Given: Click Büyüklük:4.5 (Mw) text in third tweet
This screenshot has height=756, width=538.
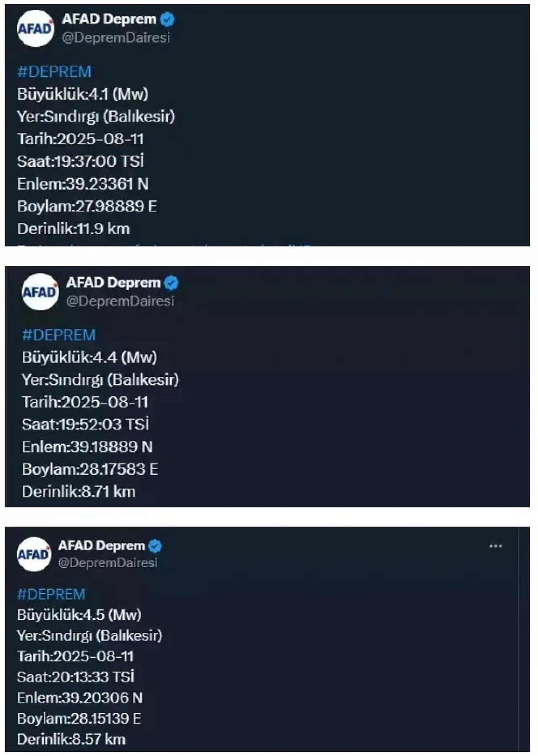Looking at the screenshot, I should coord(79,615).
